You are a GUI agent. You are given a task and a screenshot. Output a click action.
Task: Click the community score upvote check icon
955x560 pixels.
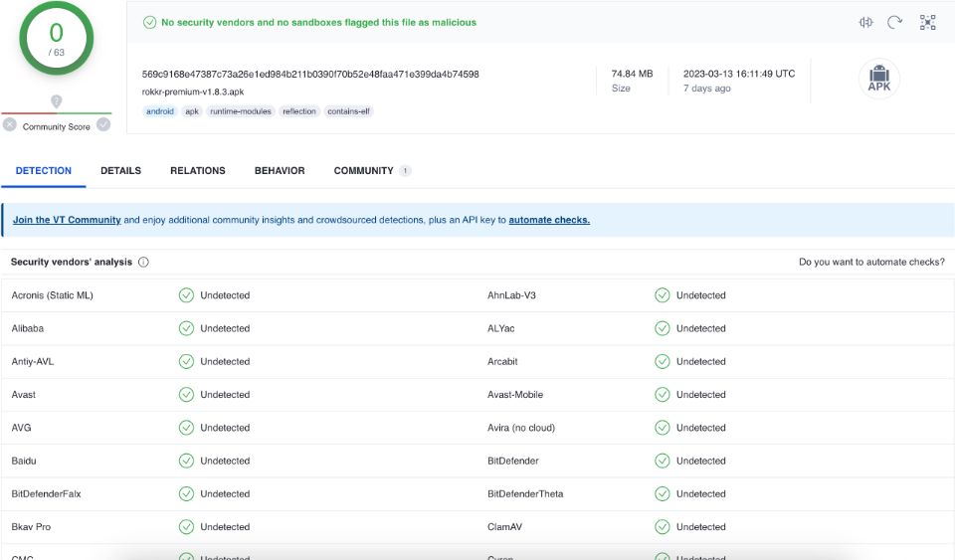(x=103, y=124)
